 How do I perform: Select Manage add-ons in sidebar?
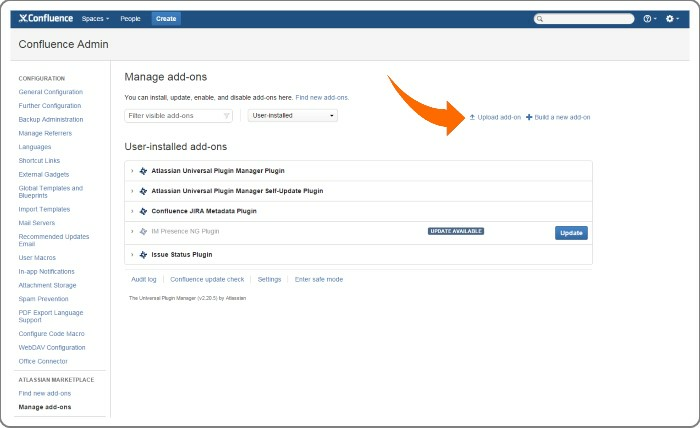(x=45, y=407)
